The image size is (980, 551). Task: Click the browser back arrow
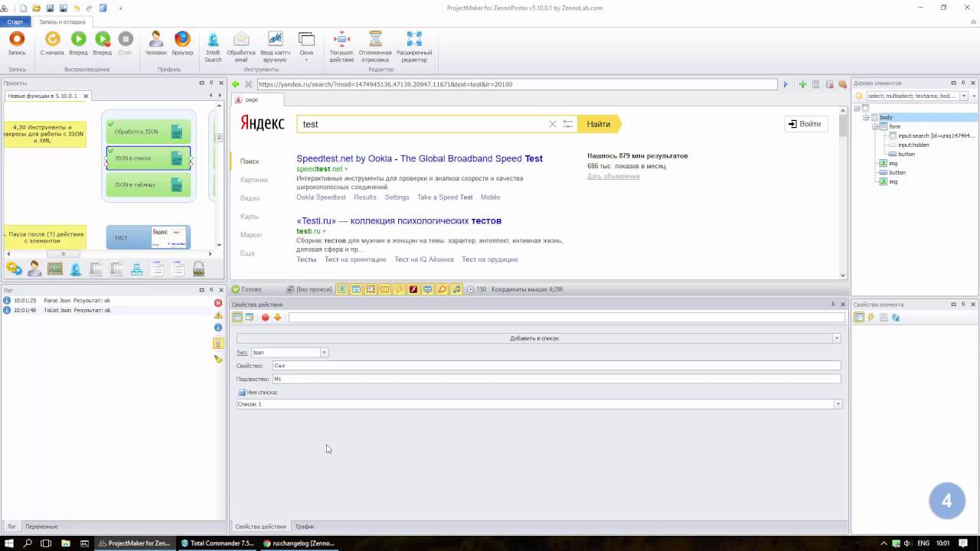pyautogui.click(x=237, y=84)
